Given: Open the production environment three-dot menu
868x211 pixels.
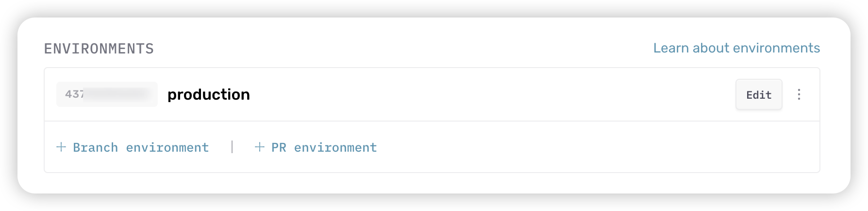Looking at the screenshot, I should point(799,94).
